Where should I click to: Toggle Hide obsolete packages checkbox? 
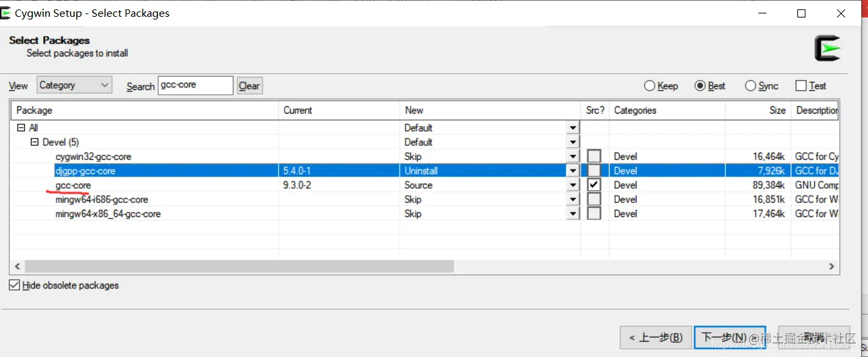click(x=64, y=285)
